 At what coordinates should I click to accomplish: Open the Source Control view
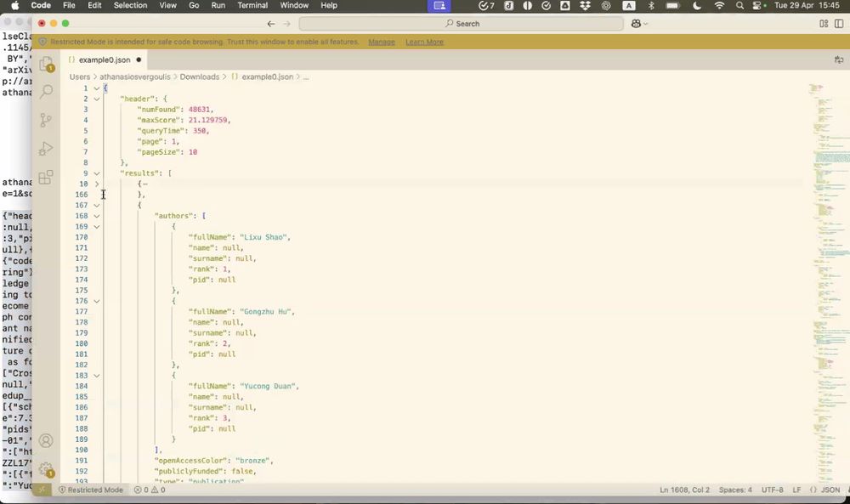(x=46, y=120)
